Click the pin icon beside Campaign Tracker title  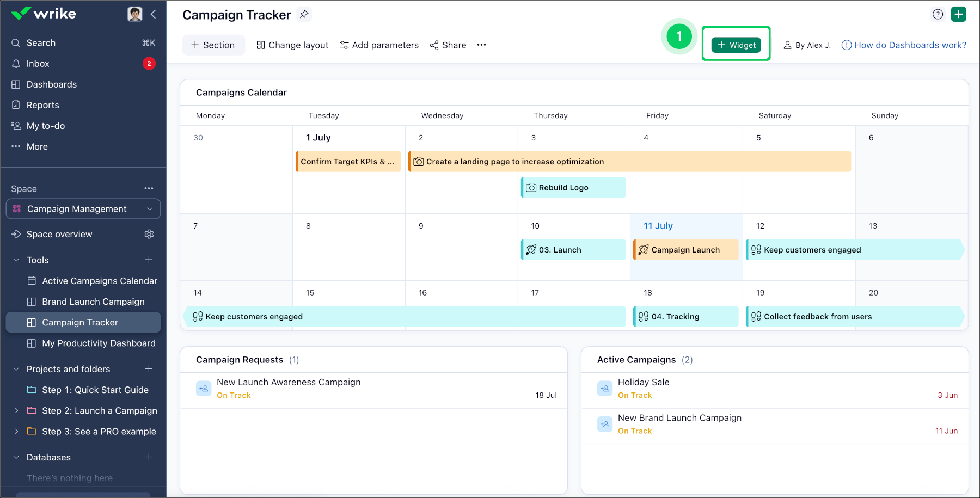(304, 15)
